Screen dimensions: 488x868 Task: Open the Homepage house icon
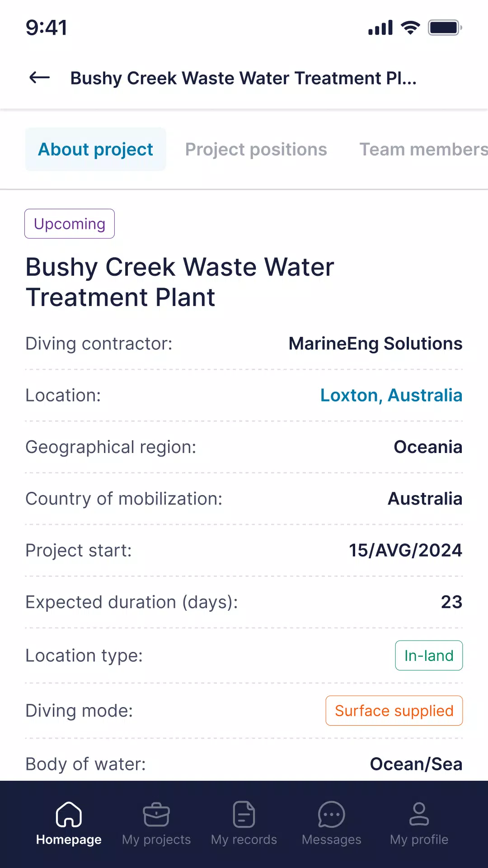pyautogui.click(x=69, y=814)
